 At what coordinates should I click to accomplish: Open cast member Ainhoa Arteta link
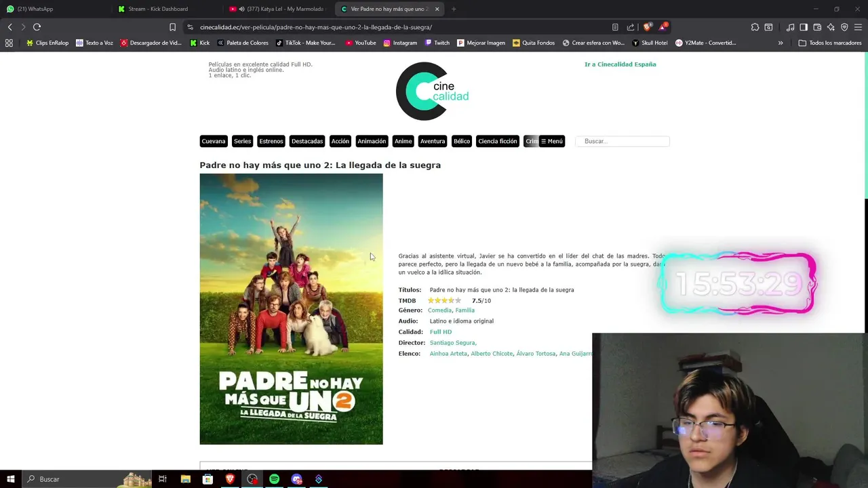coord(448,354)
